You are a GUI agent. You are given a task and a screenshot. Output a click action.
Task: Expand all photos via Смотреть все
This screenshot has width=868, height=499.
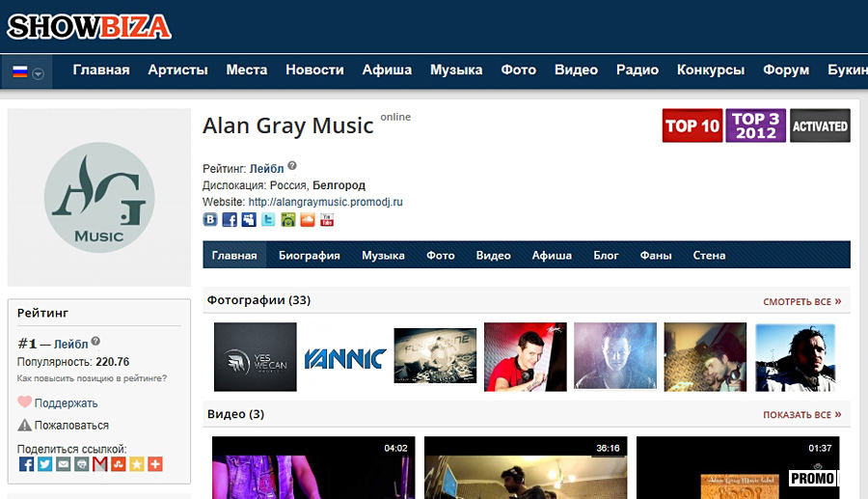click(801, 302)
